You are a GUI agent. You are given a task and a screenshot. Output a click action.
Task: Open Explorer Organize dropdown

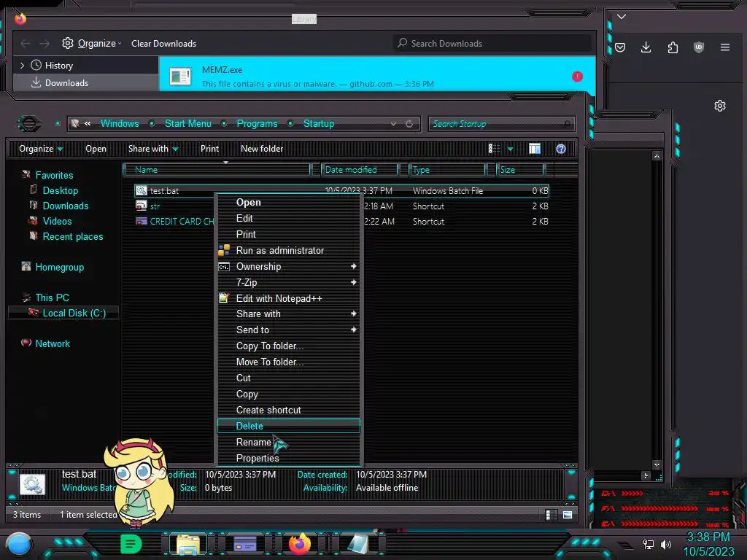coord(41,149)
